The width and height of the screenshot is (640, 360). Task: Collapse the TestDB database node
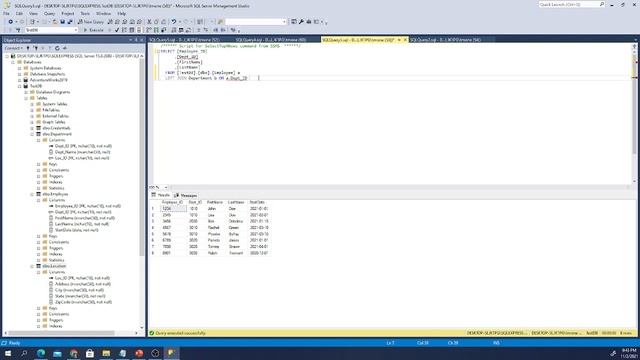tap(20, 86)
